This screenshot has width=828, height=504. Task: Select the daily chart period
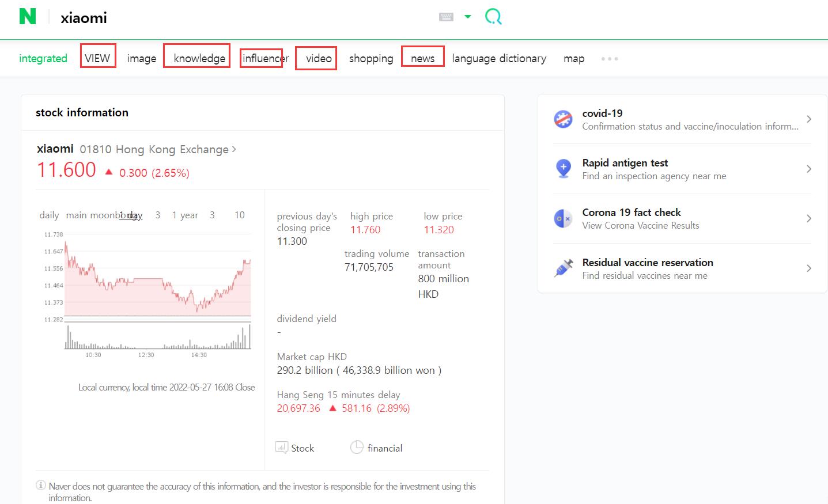tap(49, 215)
